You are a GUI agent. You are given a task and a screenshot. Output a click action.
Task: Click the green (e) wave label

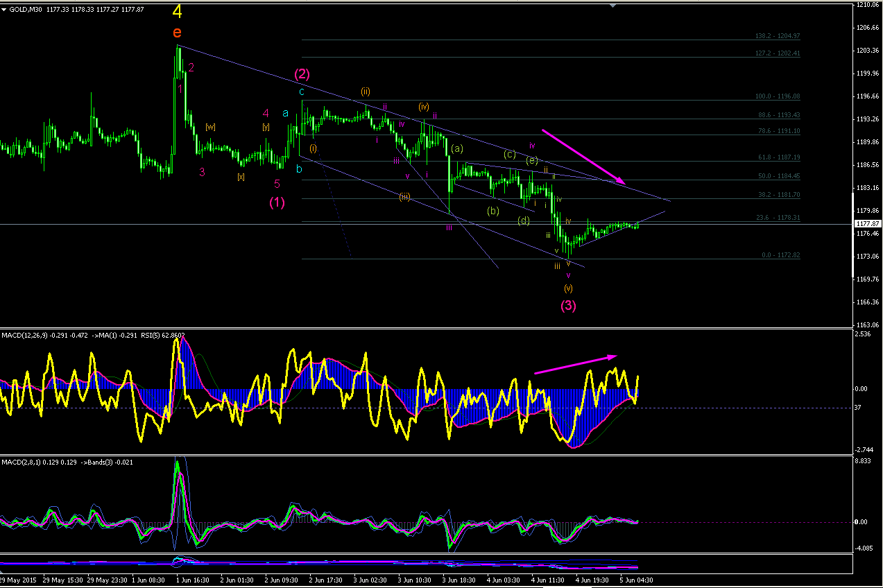tap(531, 160)
